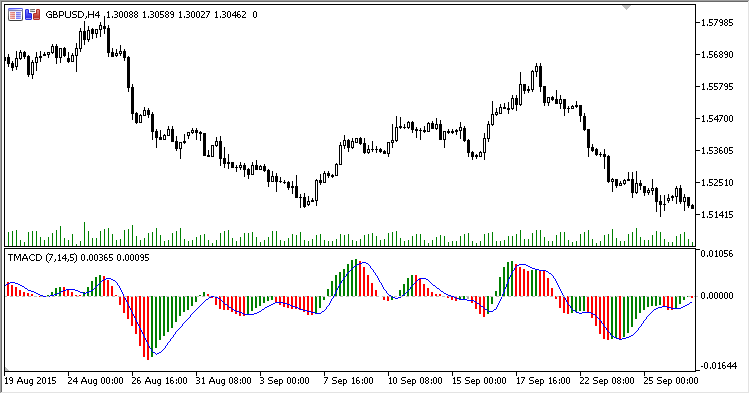Screen dimensions: 750x394
Task: Click the 24 Aug 00:00 time label
Action: [x=95, y=381]
